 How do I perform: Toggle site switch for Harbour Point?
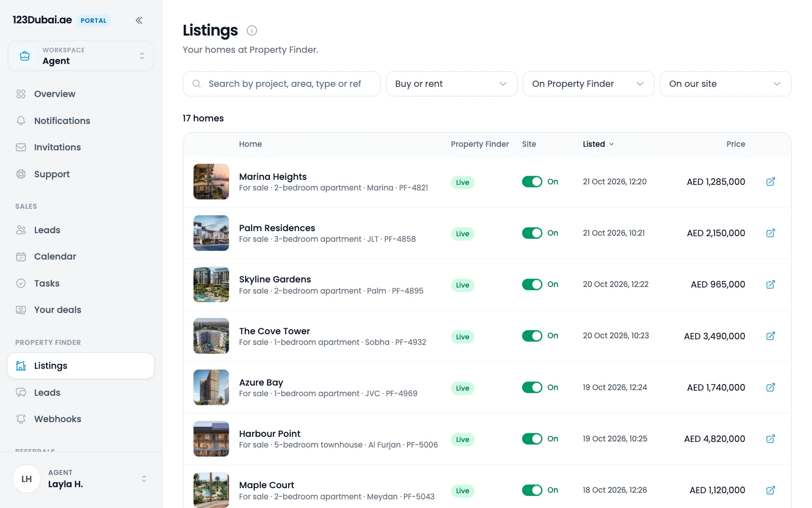click(x=532, y=439)
